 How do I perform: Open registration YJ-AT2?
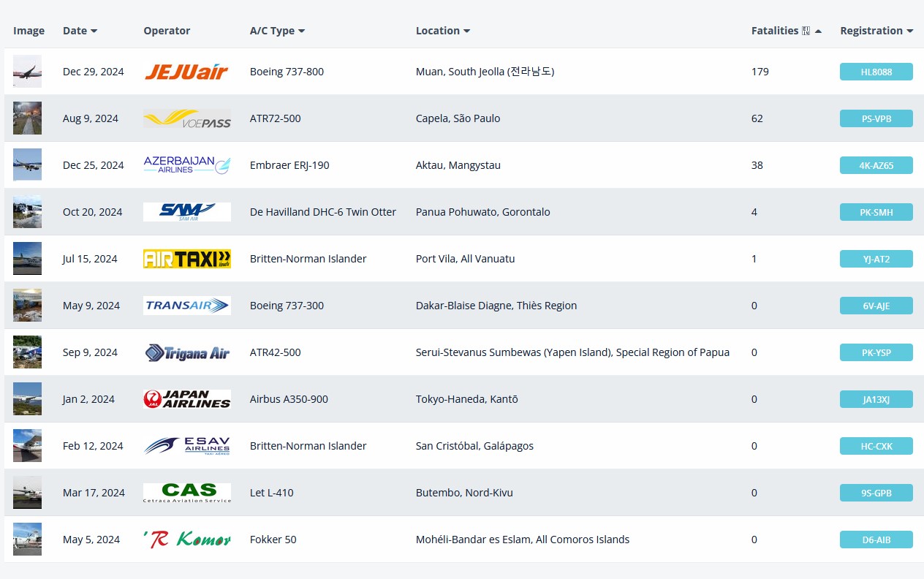point(876,259)
